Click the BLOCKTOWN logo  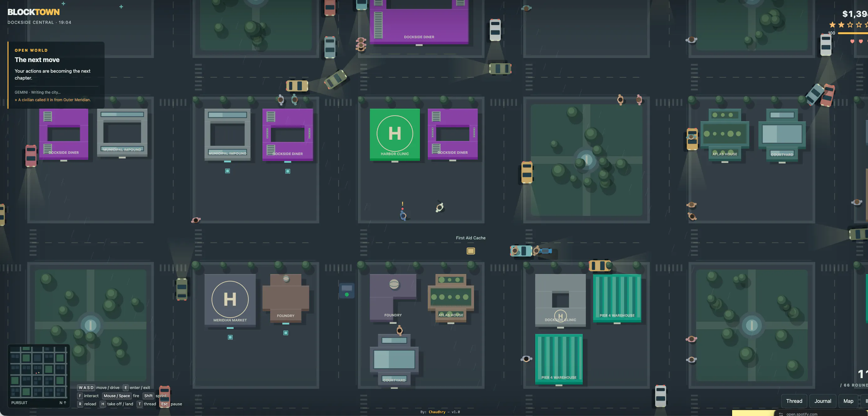pos(34,12)
